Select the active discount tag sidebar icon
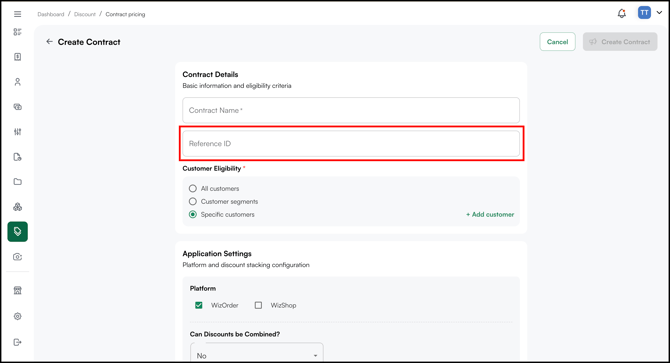 click(x=18, y=231)
